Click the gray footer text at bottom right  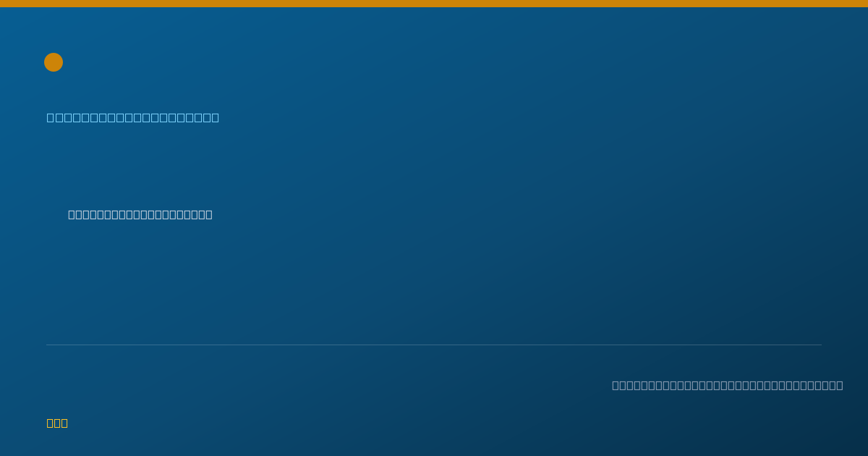click(x=728, y=385)
